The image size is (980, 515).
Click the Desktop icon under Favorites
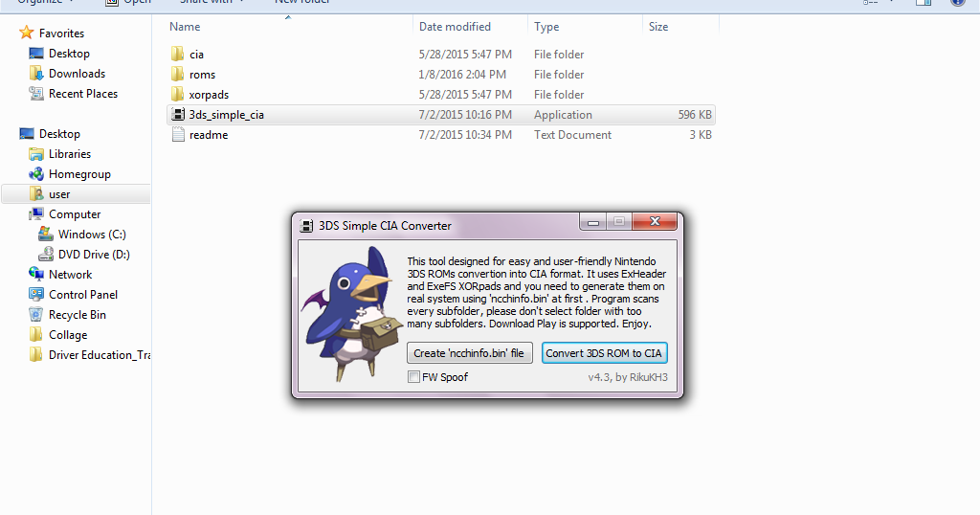(x=36, y=53)
